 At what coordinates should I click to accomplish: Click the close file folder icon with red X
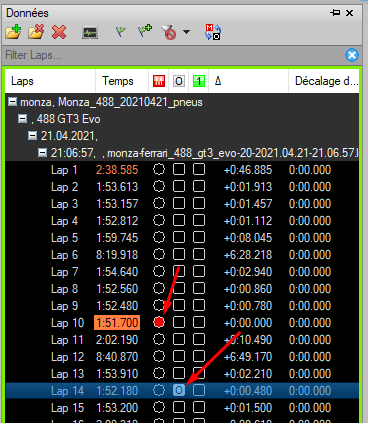tap(36, 32)
